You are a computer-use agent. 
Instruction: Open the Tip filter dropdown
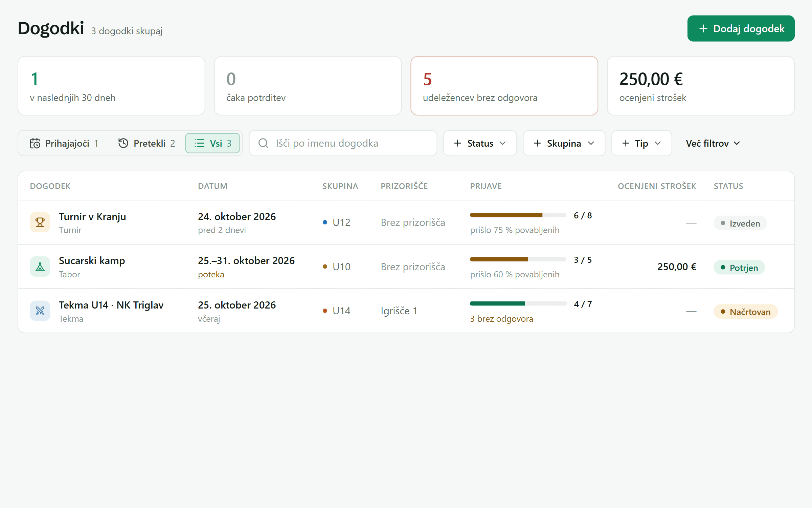click(x=641, y=143)
